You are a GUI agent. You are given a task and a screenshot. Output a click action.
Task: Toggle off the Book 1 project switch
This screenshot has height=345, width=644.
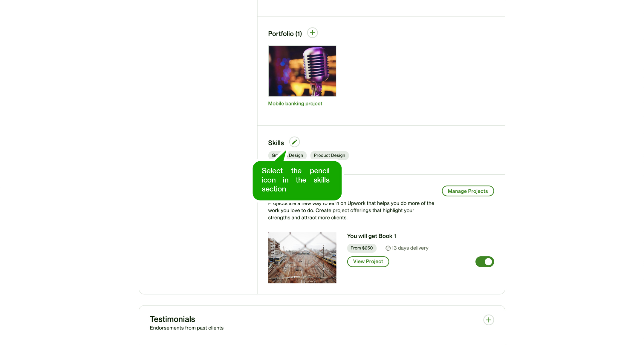pos(484,262)
